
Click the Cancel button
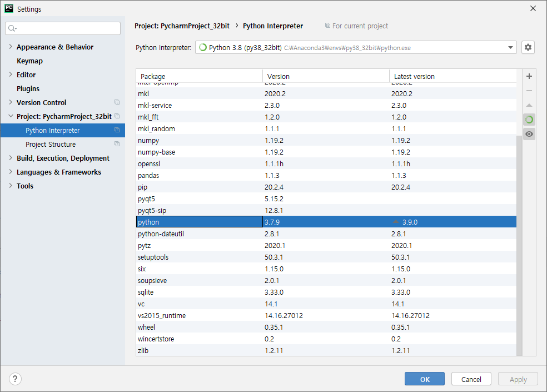click(x=471, y=379)
